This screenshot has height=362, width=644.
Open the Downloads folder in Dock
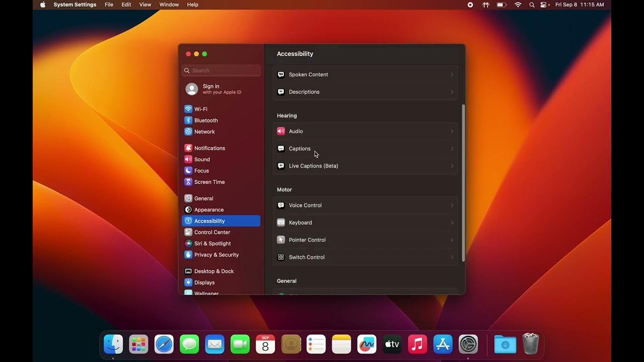point(506,344)
